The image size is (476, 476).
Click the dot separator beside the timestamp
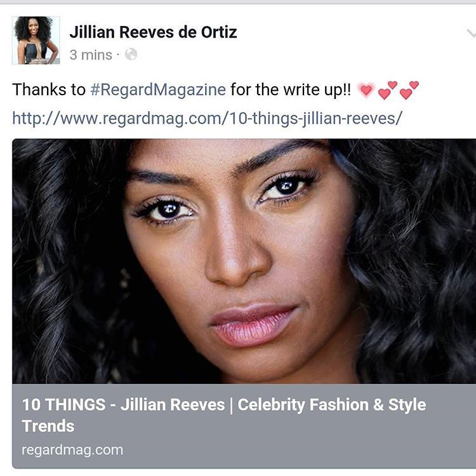[x=118, y=55]
